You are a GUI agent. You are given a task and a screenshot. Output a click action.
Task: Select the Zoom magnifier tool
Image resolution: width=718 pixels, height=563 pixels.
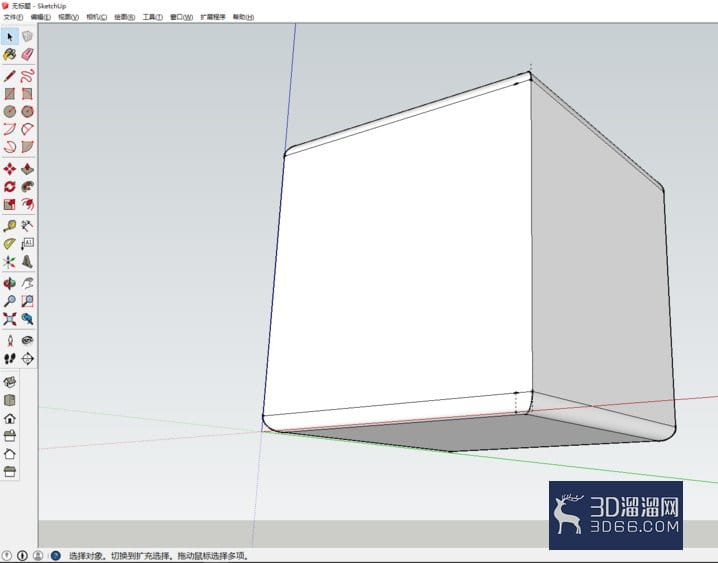click(x=10, y=301)
